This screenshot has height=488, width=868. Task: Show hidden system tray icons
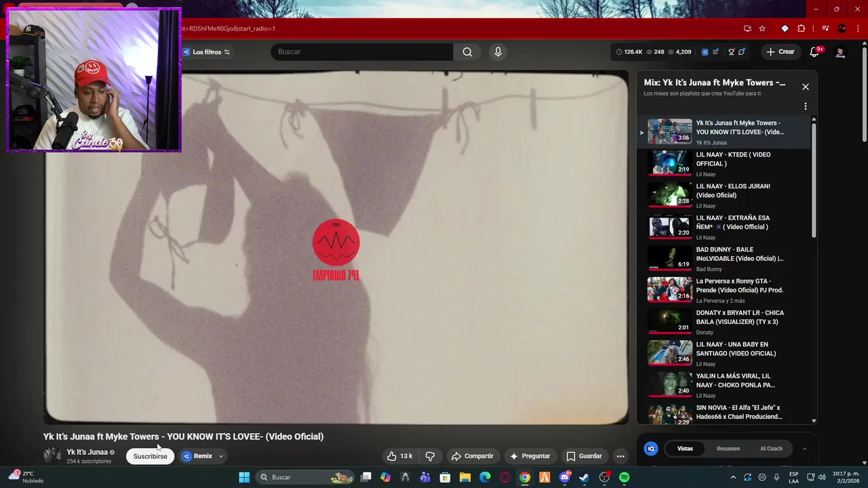pos(732,477)
